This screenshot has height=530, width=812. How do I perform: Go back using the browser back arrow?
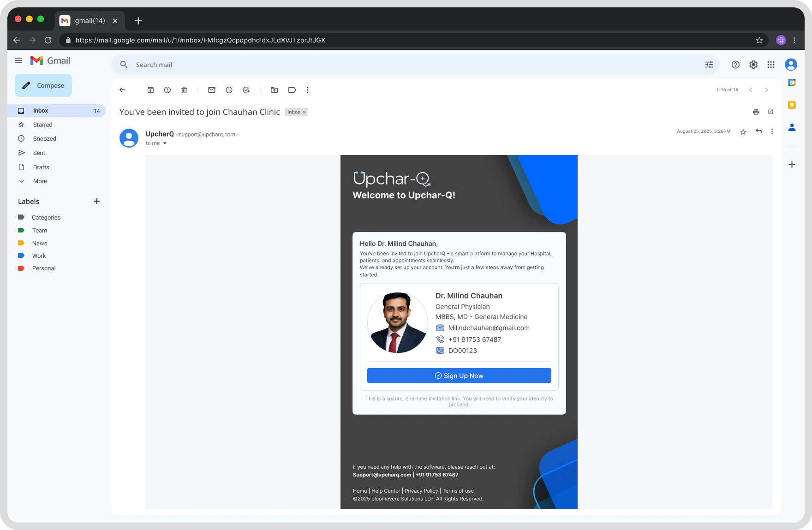pyautogui.click(x=17, y=40)
